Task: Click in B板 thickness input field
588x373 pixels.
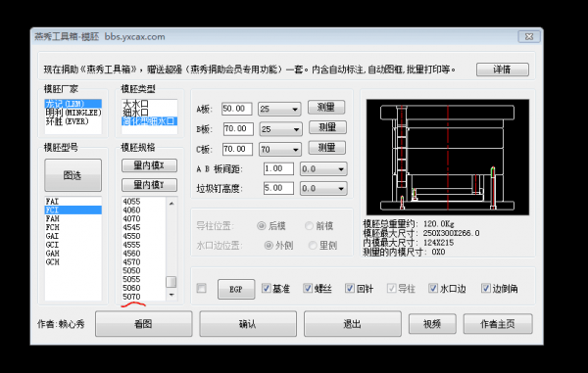Action: coord(238,129)
